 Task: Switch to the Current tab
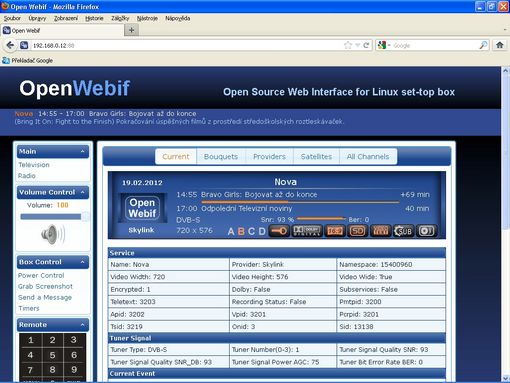176,157
